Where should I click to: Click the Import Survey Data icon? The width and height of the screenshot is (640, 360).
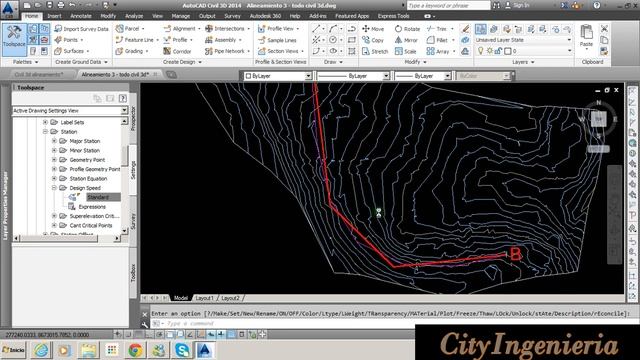[x=58, y=29]
